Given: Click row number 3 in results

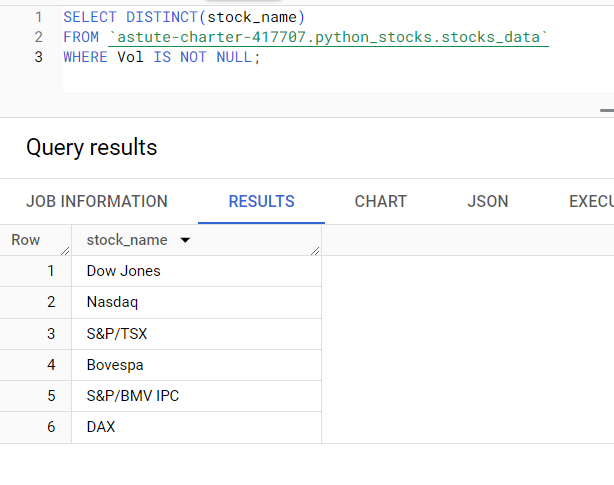Looking at the screenshot, I should 51,334.
